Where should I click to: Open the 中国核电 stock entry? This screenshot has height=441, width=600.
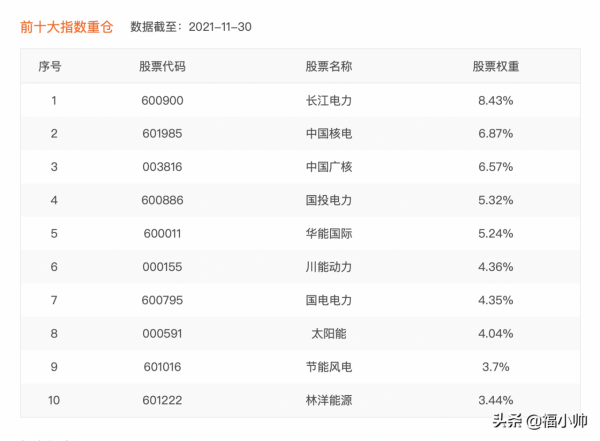click(329, 134)
